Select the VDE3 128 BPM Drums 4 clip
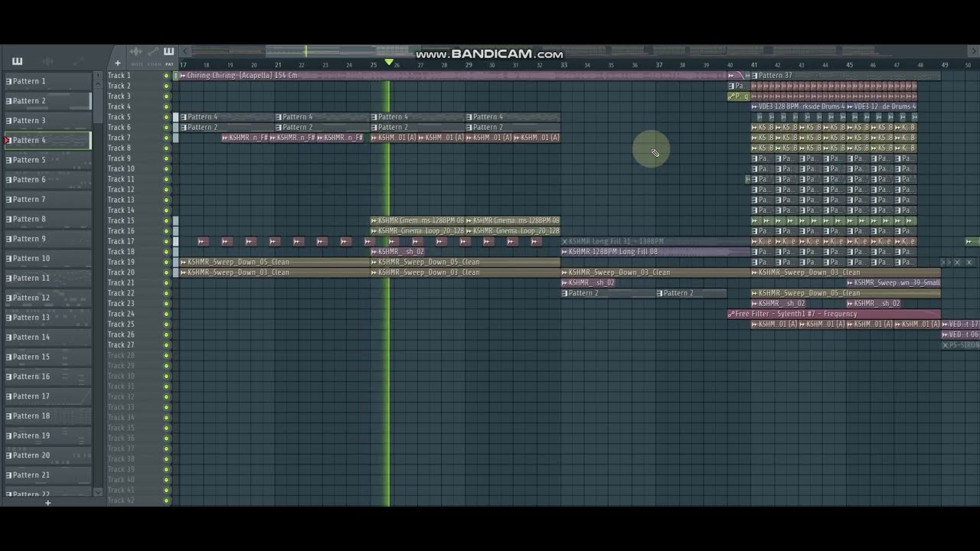The image size is (980, 551). [799, 106]
